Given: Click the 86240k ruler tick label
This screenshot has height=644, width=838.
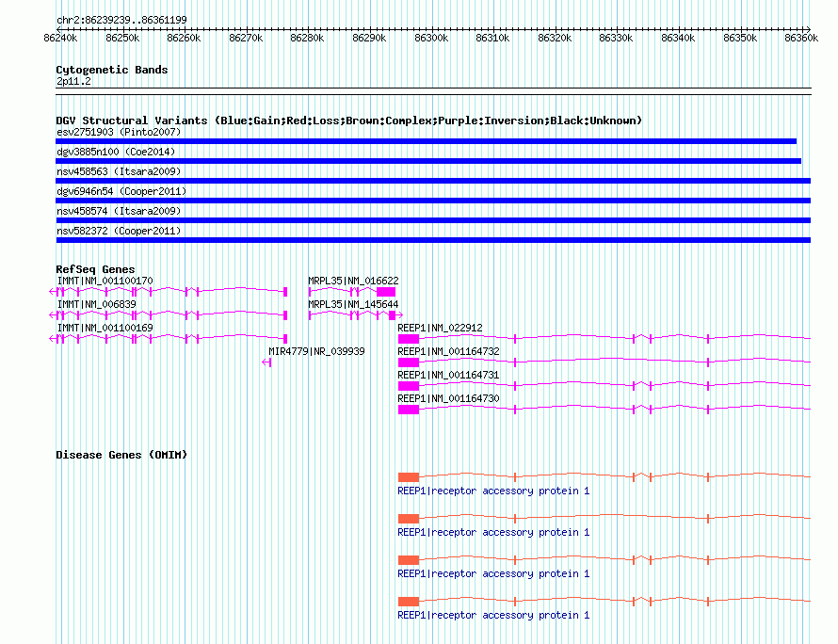Looking at the screenshot, I should (x=60, y=38).
